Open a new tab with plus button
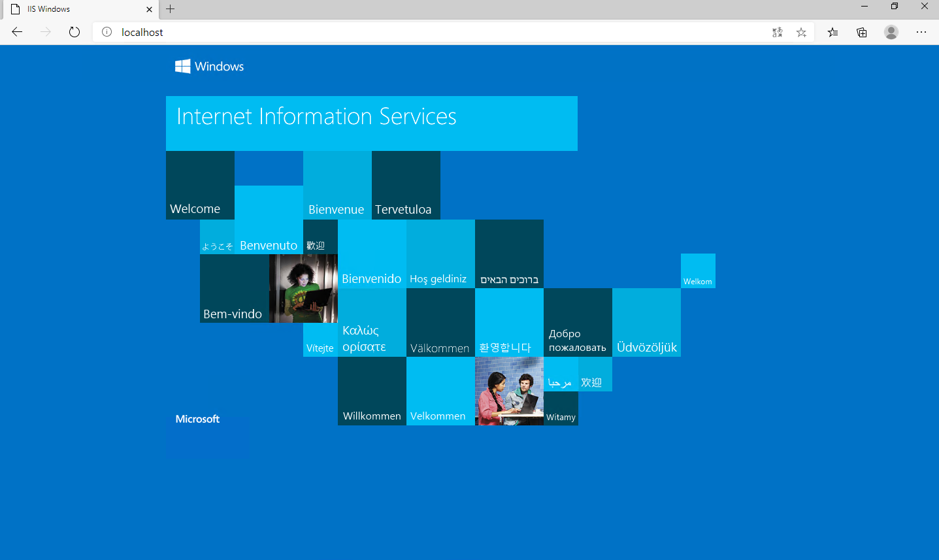 [171, 9]
